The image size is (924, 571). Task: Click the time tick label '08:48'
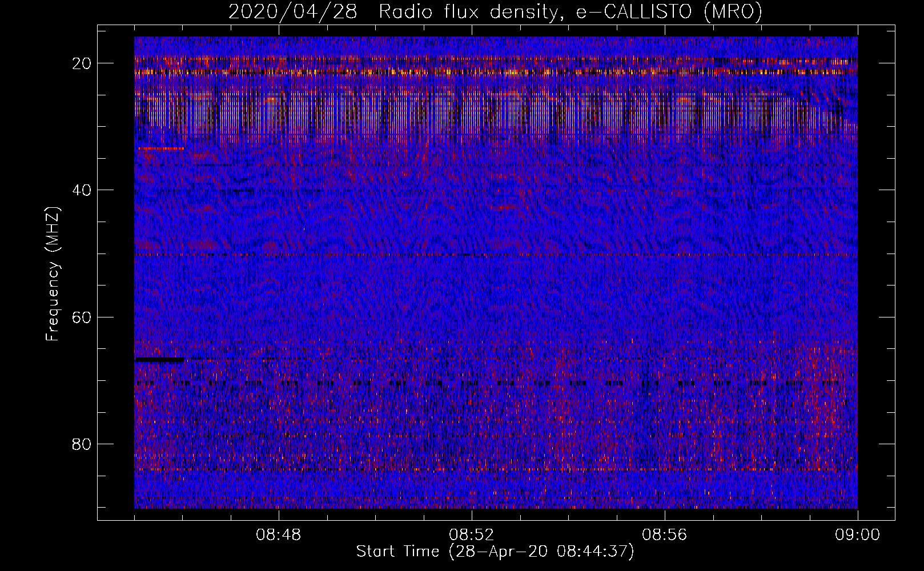(x=279, y=535)
